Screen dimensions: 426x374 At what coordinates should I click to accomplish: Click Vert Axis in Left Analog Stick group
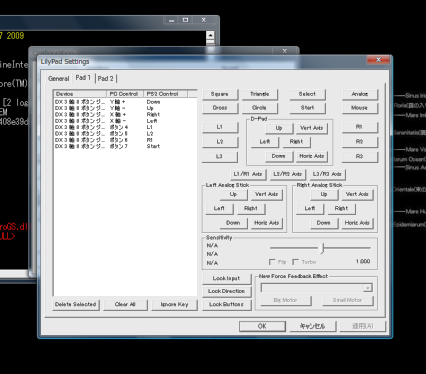pos(267,194)
